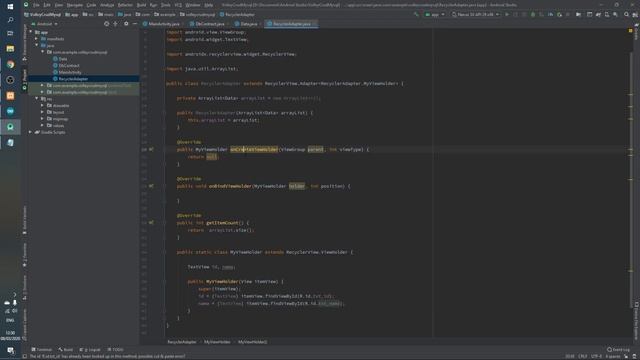Toggle the Resource Manager side tab
The height and width of the screenshot is (360, 640).
pos(24,43)
